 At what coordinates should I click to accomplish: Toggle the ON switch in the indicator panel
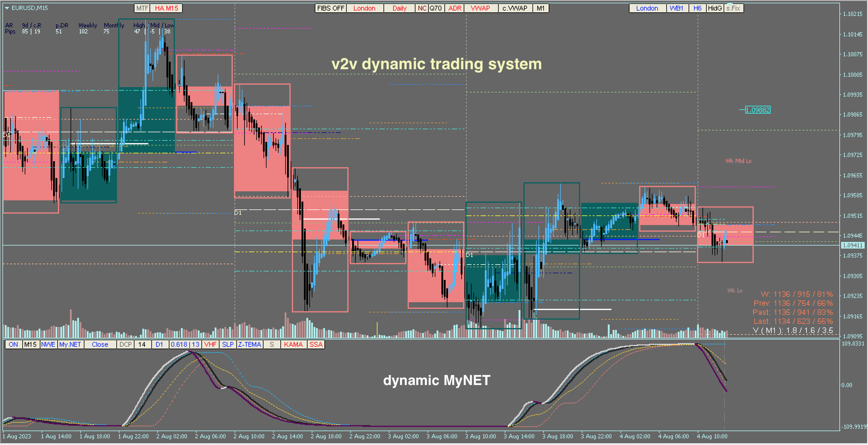(x=13, y=344)
